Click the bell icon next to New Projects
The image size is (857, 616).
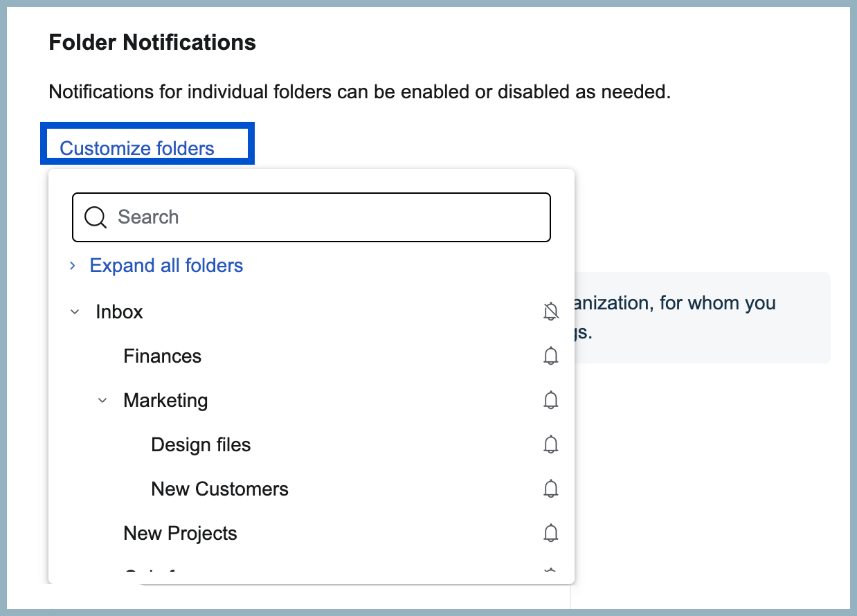coord(550,533)
